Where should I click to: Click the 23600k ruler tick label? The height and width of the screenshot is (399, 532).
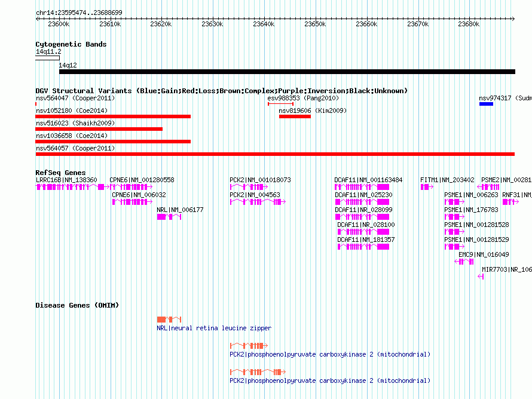pos(59,24)
